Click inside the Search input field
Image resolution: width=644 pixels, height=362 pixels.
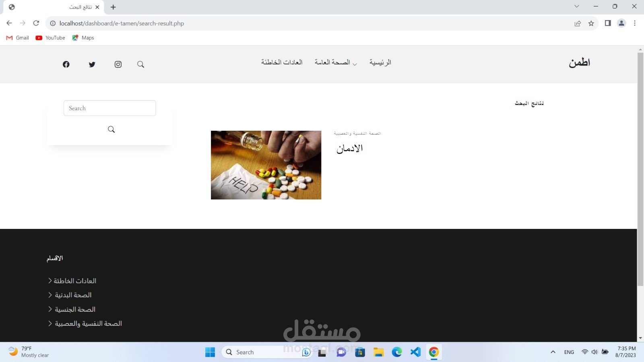(x=109, y=108)
